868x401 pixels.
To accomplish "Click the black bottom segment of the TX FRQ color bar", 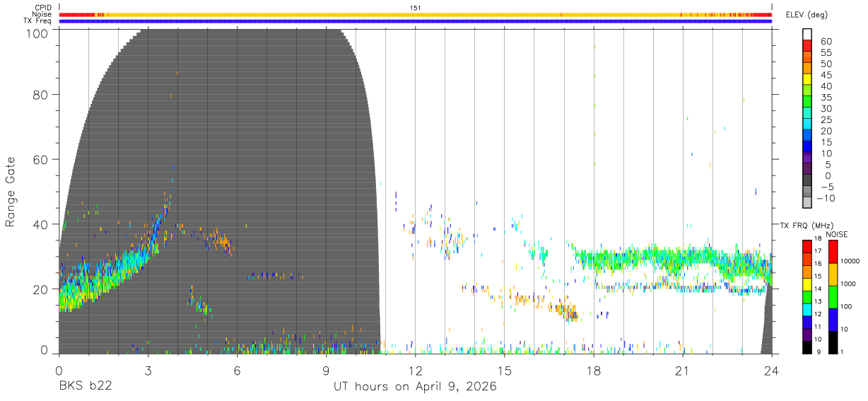I will [807, 347].
